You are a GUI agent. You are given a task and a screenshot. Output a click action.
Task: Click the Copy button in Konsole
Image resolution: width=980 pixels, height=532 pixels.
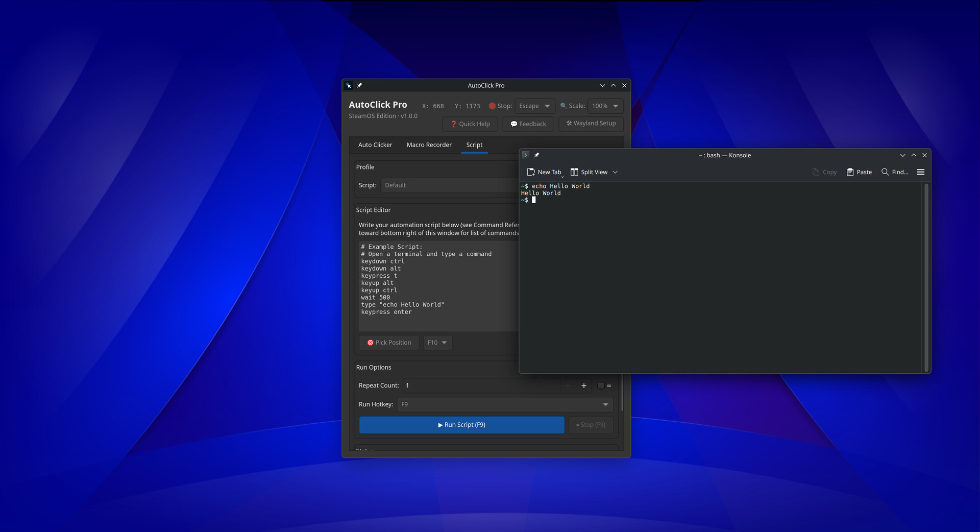[x=824, y=172]
